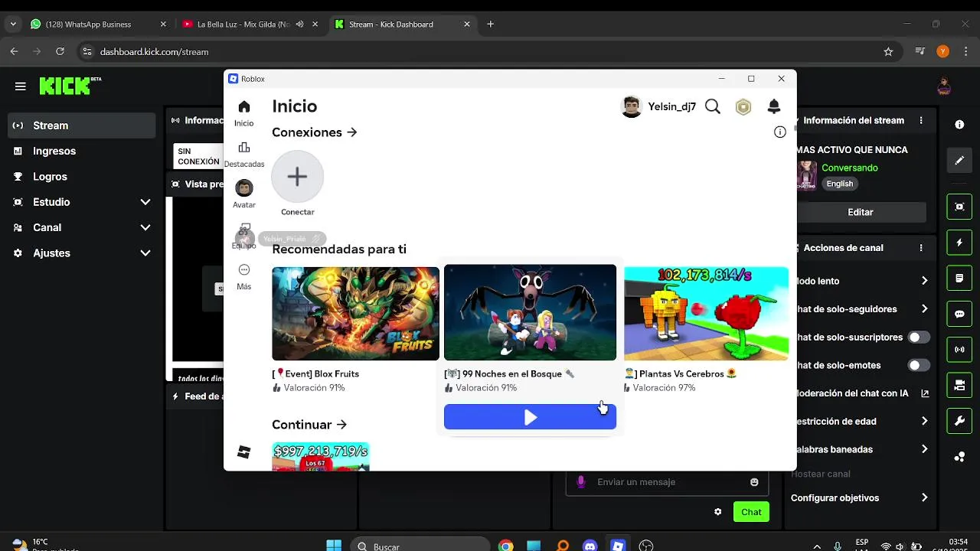Mute the La Bella Luz tab audio
Screen dimensions: 980x551
[x=299, y=24]
